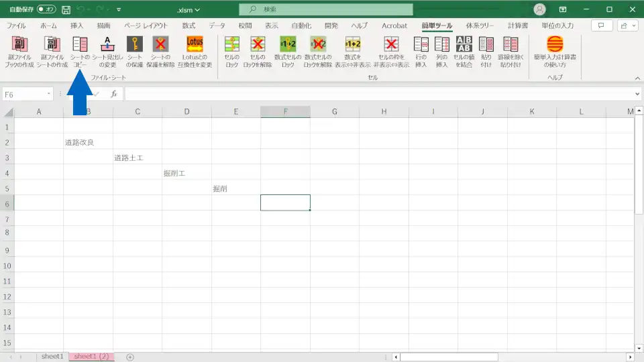
Task: Open the ファイル menu
Action: [x=16, y=25]
